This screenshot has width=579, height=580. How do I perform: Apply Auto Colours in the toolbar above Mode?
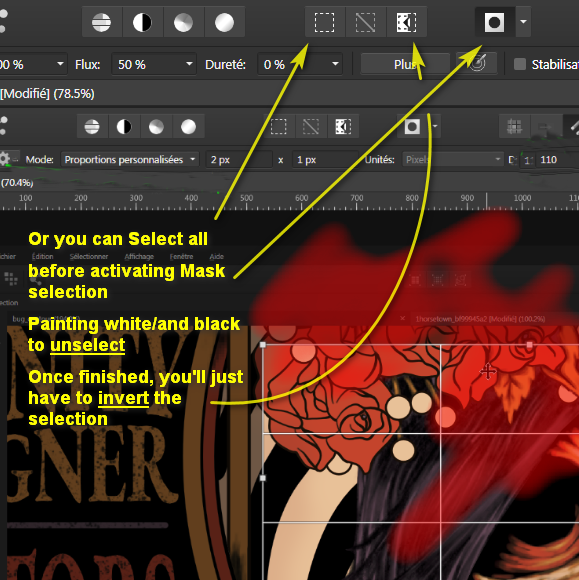coord(156,127)
